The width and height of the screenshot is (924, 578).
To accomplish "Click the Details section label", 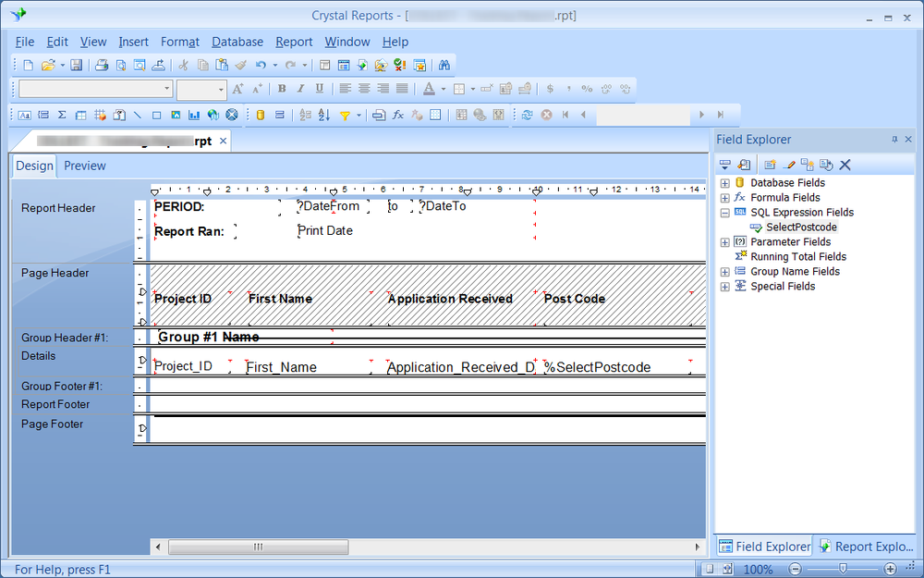I will pos(38,356).
